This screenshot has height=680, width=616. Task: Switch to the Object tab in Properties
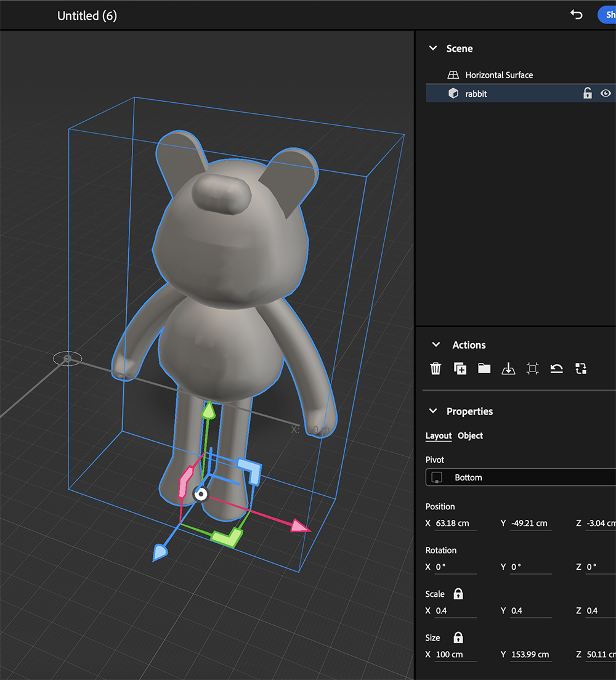point(470,435)
